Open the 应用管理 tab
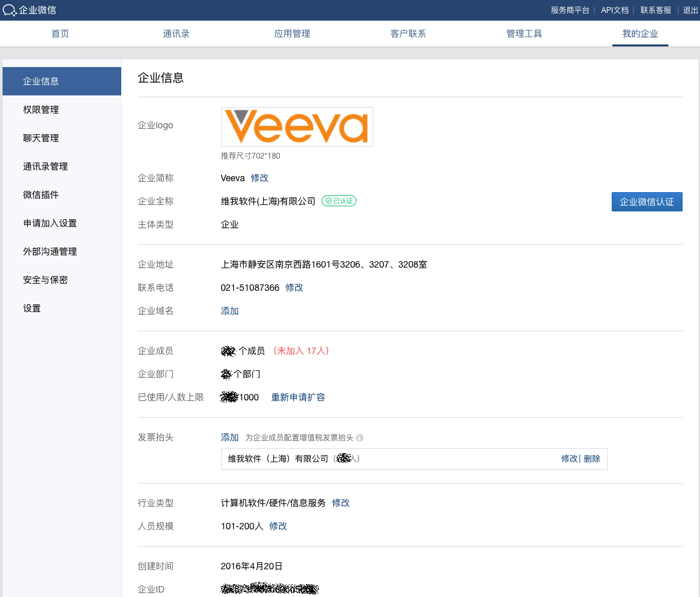The height and width of the screenshot is (597, 700). (x=292, y=34)
